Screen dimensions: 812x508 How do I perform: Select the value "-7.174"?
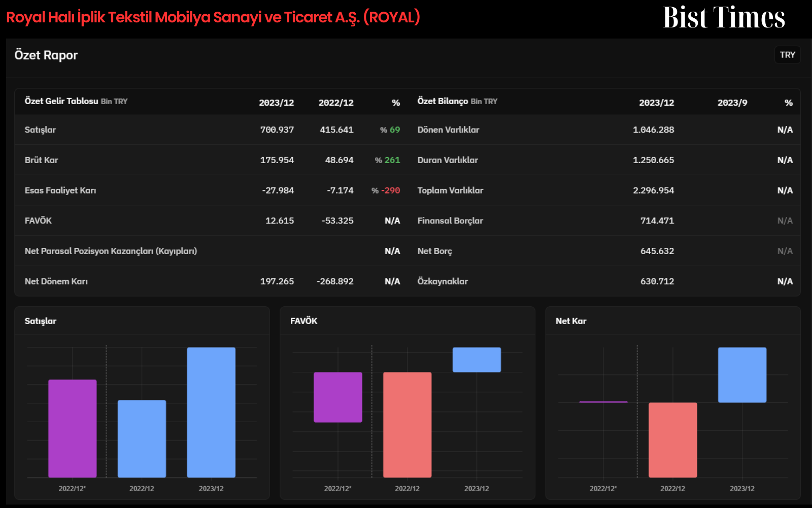[x=340, y=190]
